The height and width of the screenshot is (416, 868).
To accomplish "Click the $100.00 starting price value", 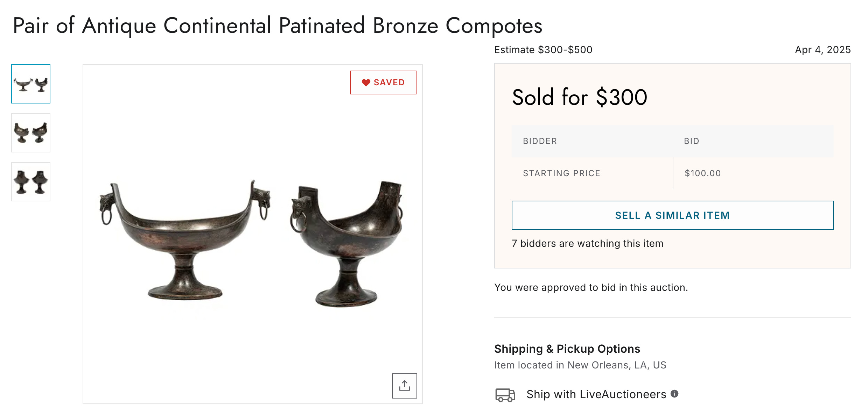I will (x=703, y=173).
